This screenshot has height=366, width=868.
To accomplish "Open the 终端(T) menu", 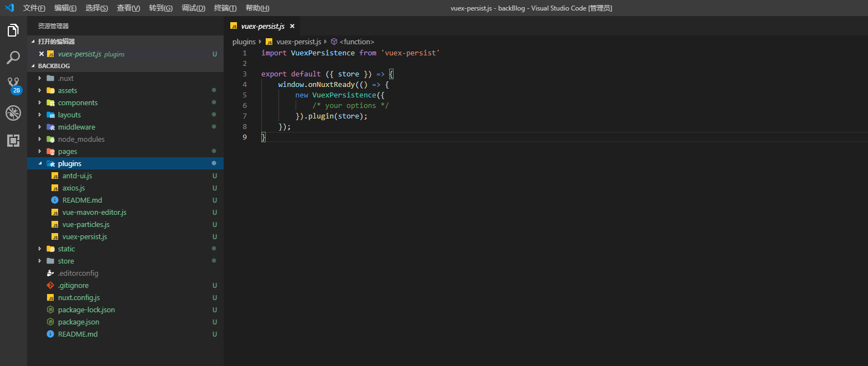I will pyautogui.click(x=225, y=8).
